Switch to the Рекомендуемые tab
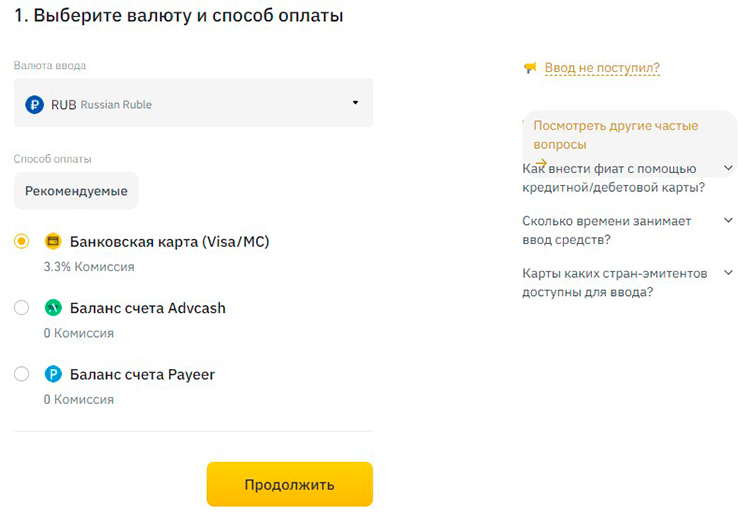Viewport: 748px width, 515px height. coord(76,190)
